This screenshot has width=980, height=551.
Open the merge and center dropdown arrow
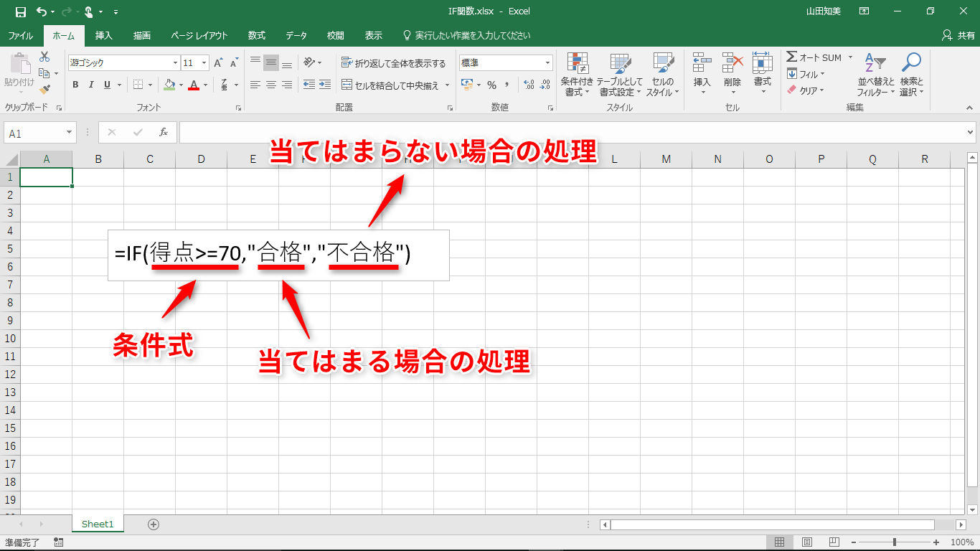coord(447,85)
